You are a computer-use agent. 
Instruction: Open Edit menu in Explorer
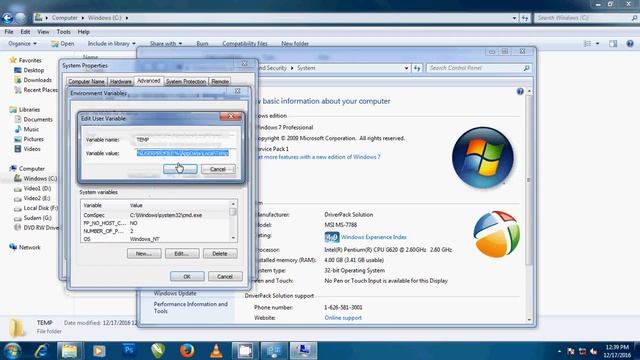[x=25, y=31]
